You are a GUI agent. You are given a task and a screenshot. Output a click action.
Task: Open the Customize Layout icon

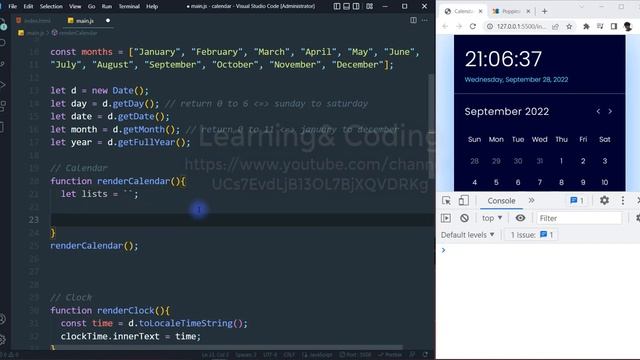pos(369,6)
